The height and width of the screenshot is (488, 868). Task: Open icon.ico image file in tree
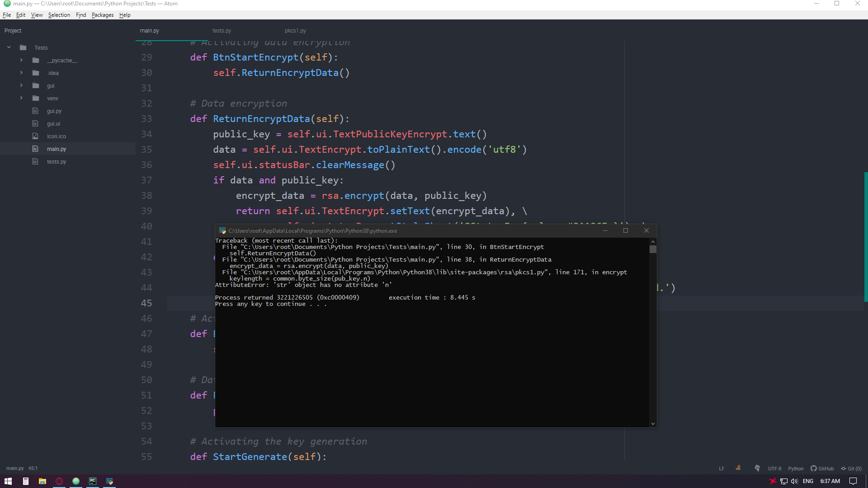[57, 136]
